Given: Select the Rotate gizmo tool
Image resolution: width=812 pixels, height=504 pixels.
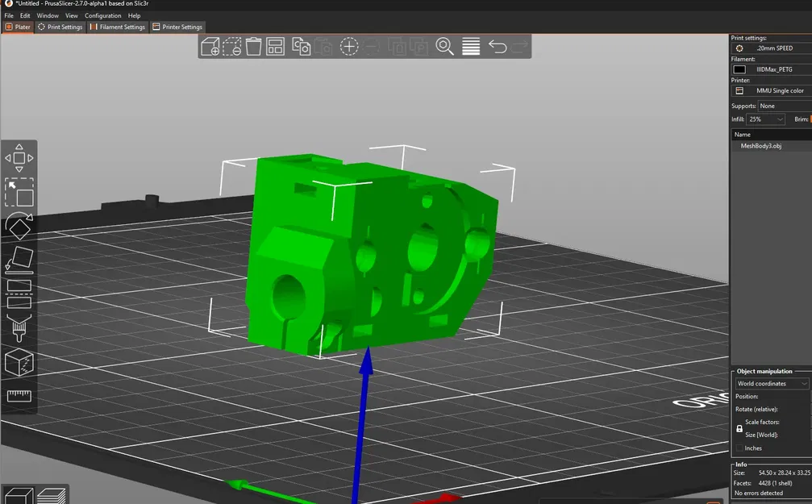Looking at the screenshot, I should click(x=19, y=227).
